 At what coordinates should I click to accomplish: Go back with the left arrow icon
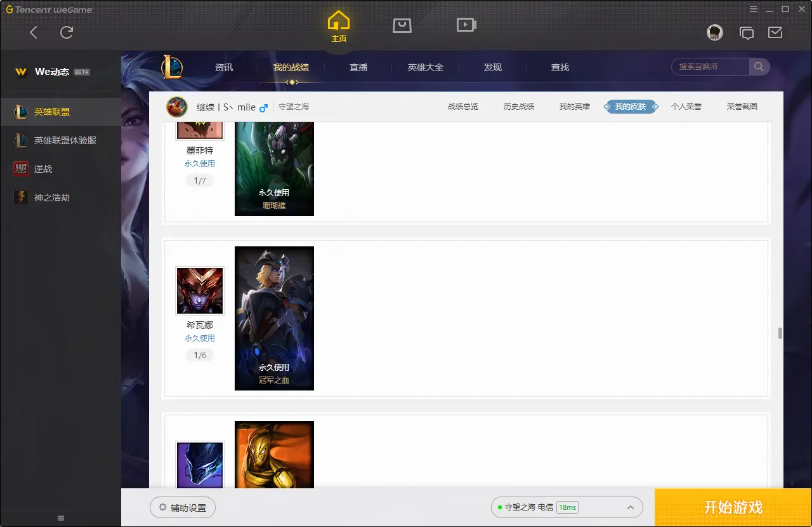(34, 32)
